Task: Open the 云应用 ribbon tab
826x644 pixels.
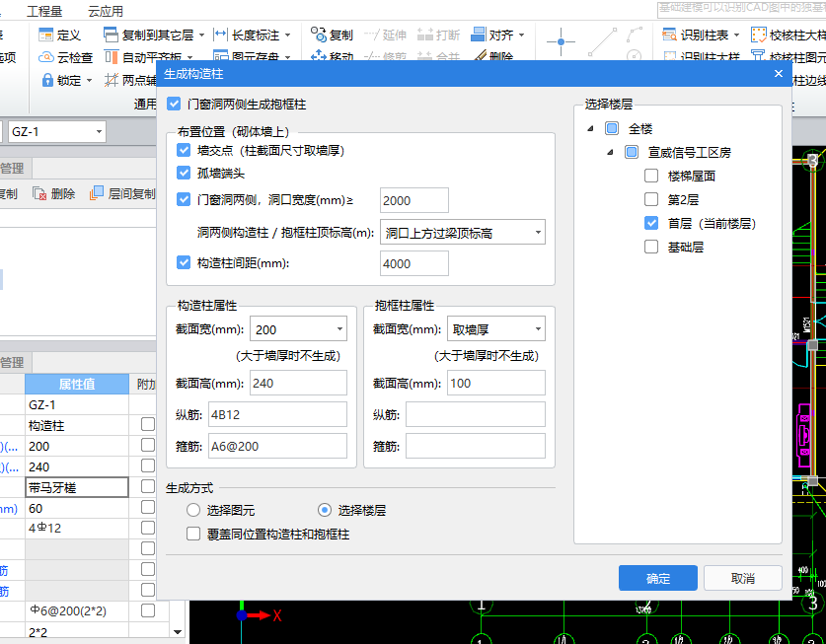Action: point(106,11)
